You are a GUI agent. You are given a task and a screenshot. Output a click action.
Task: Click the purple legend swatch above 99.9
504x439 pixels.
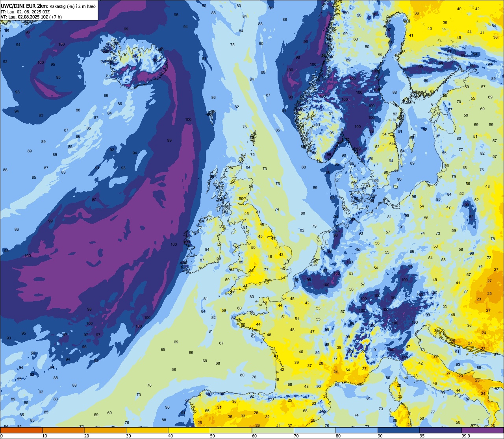tap(482, 430)
